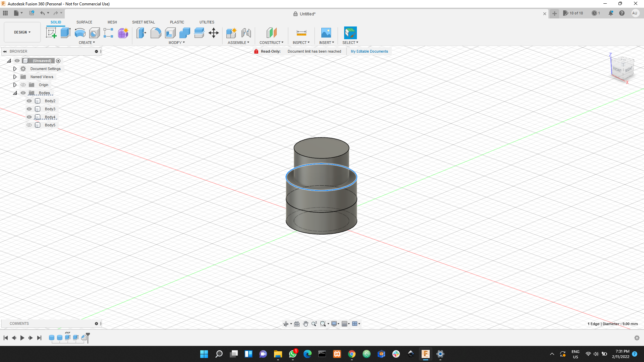Image resolution: width=644 pixels, height=362 pixels.
Task: Open Chrome from the taskbar
Action: point(352,354)
